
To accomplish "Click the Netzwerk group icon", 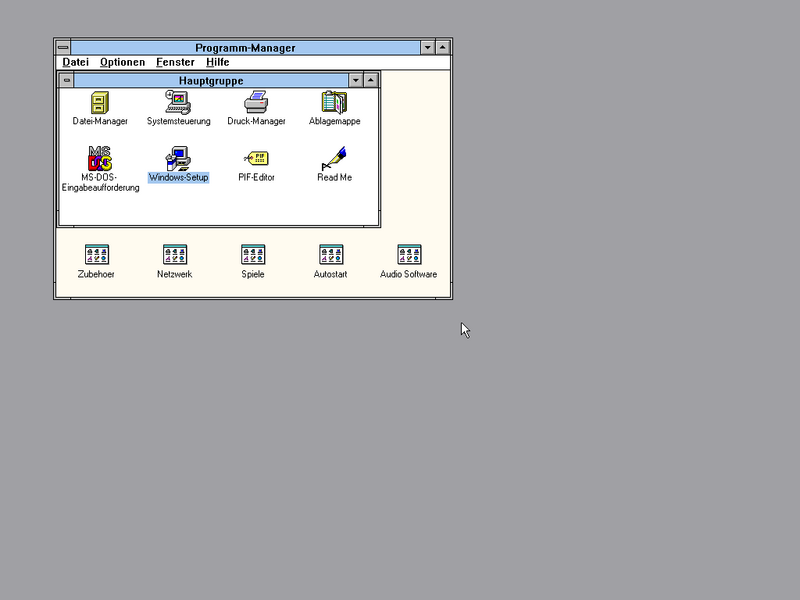I will [174, 255].
